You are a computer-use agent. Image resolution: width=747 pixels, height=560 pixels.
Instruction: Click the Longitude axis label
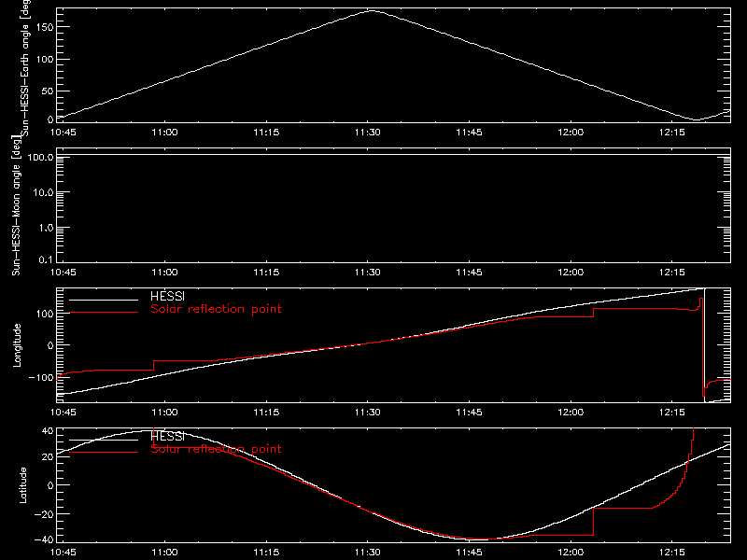[17, 345]
